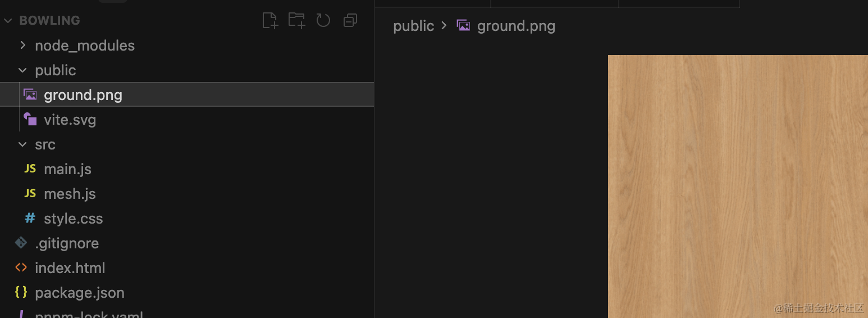Screen dimensions: 868x318
Task: Click the breadcrumb separator chevron after public
Action: coord(444,26)
